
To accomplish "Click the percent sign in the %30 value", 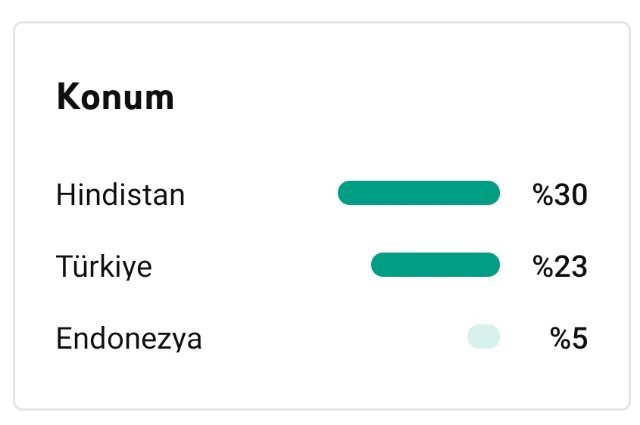I will [x=543, y=194].
